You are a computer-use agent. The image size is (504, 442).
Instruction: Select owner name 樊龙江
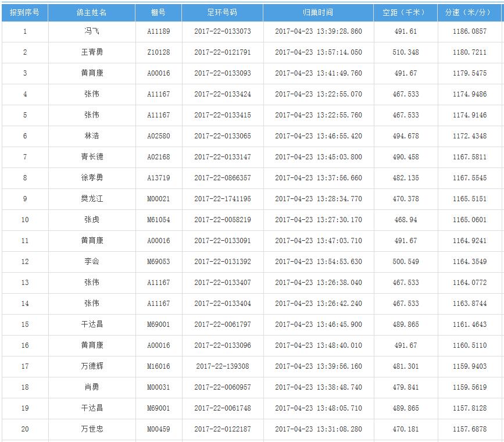pyautogui.click(x=91, y=199)
